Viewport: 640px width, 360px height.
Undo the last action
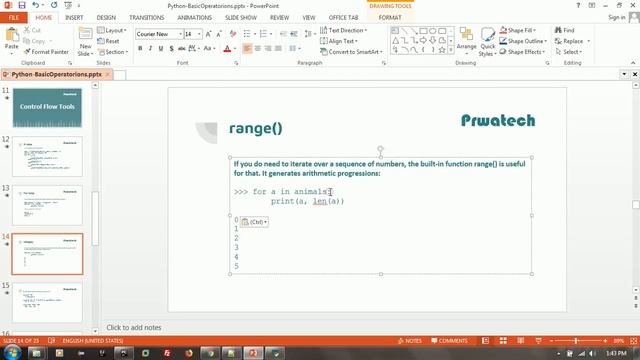click(x=36, y=5)
